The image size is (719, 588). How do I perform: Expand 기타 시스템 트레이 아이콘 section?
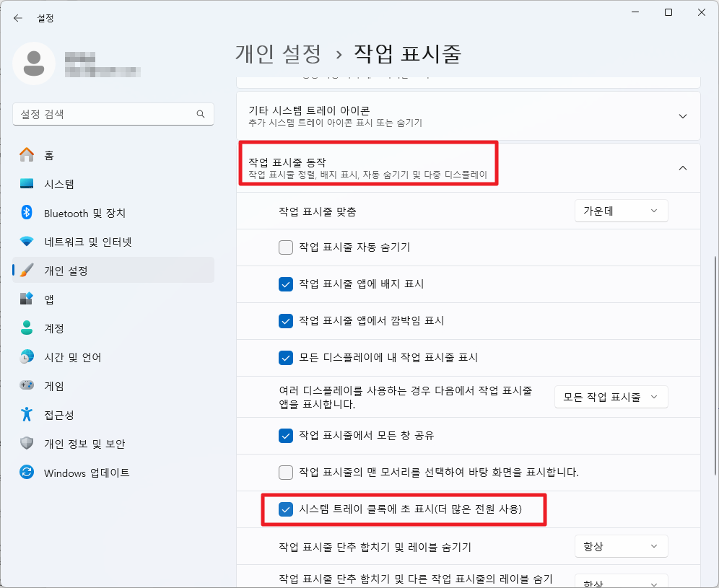682,115
